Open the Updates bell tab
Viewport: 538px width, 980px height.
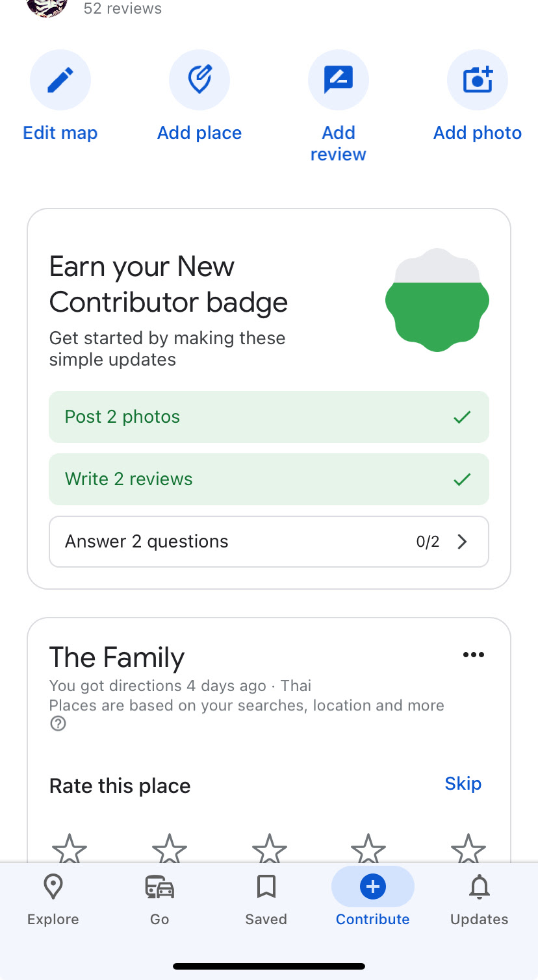[x=480, y=898]
